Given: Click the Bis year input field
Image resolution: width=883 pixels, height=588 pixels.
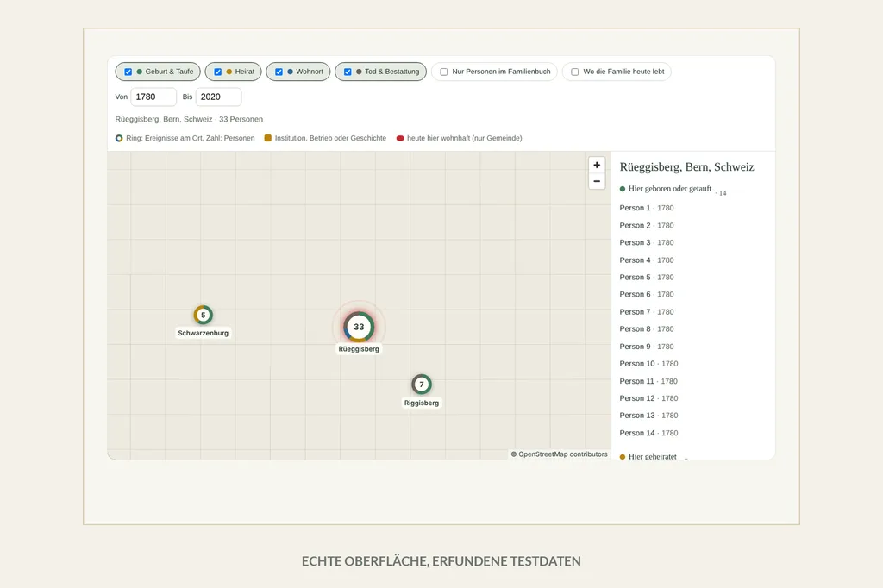Looking at the screenshot, I should 218,97.
